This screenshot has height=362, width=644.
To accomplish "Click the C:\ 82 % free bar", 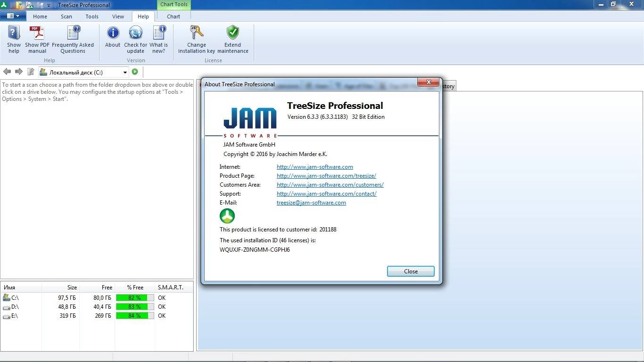I will (x=135, y=297).
